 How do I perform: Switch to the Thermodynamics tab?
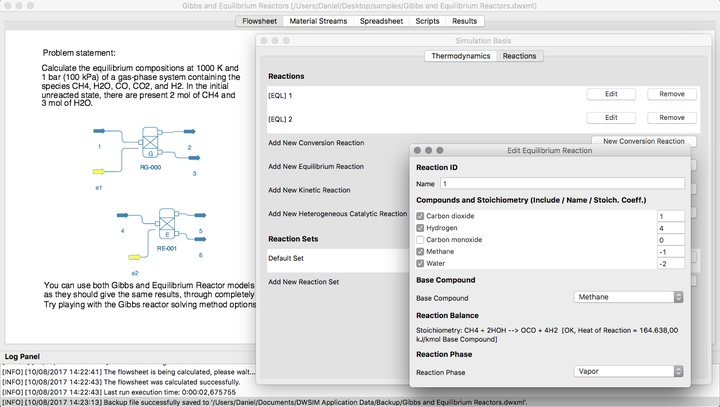[461, 56]
